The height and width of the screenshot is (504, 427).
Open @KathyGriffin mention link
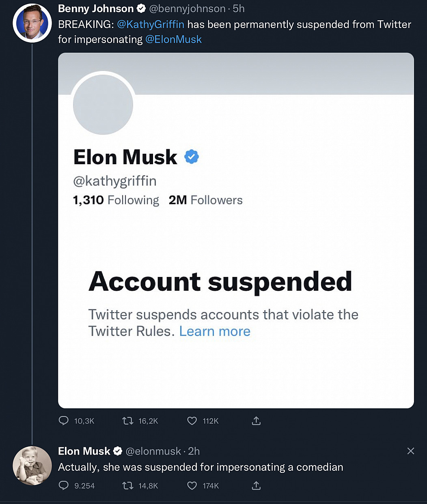pyautogui.click(x=150, y=24)
